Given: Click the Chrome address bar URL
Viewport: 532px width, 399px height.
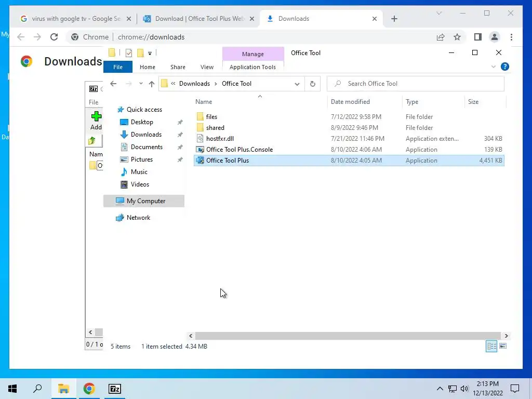Looking at the screenshot, I should pos(151,37).
